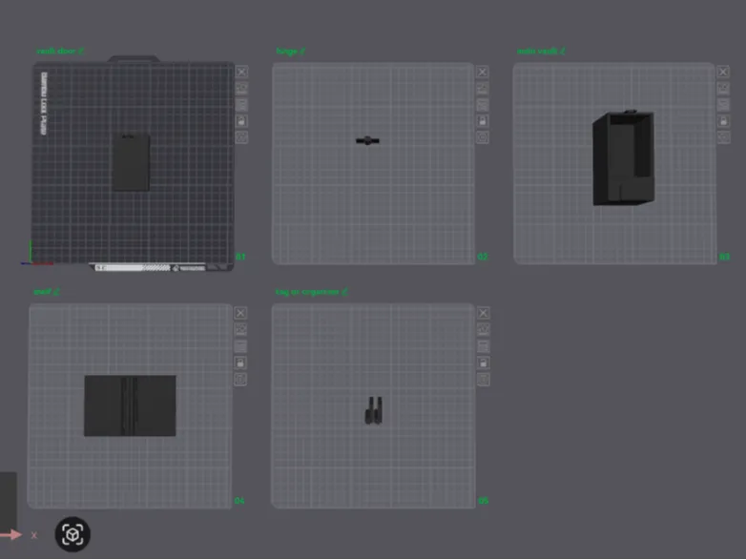Arrange objects on vault door plate
The image size is (746, 560).
coord(241,105)
